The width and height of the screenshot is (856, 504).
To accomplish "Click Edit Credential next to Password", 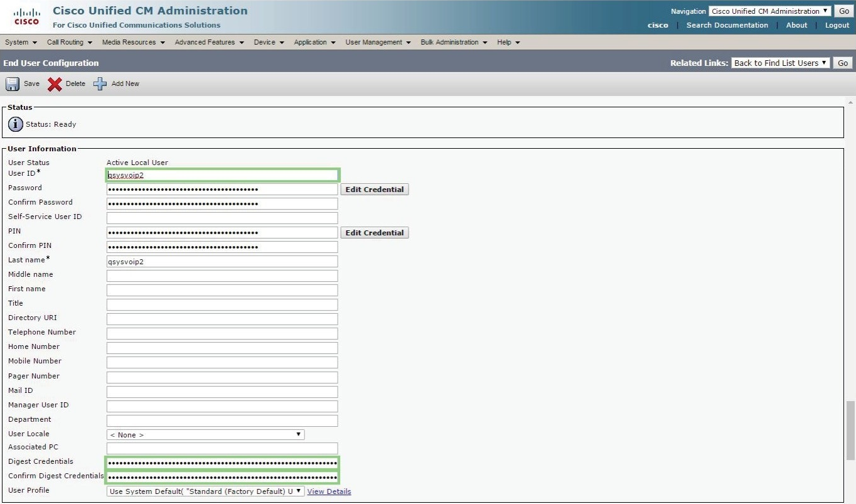I will click(x=375, y=190).
